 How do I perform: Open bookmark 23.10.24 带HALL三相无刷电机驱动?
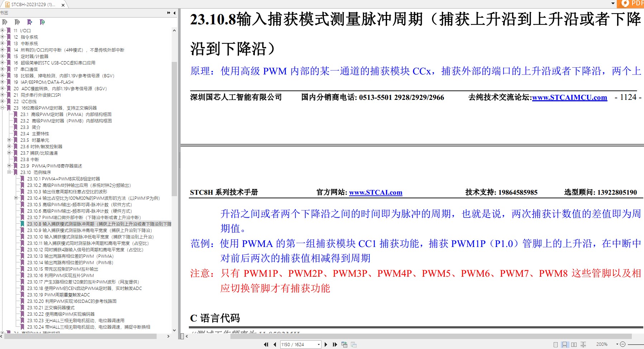pyautogui.click(x=89, y=327)
